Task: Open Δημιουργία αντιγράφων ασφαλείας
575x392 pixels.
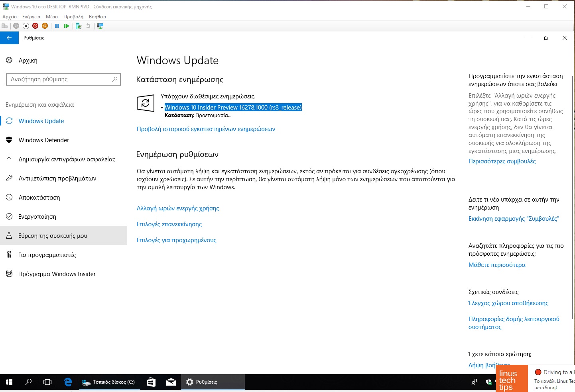Action: pos(63,159)
